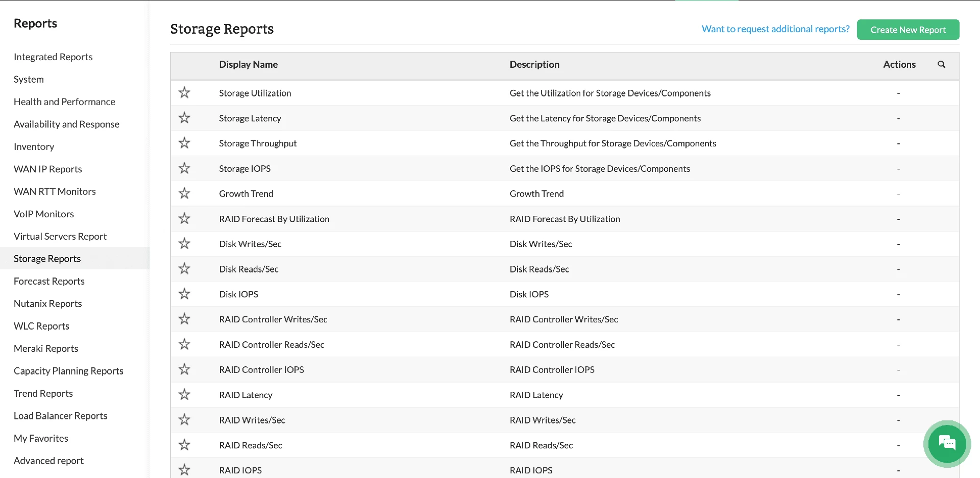
Task: Open the search in the reports table
Action: pyautogui.click(x=942, y=65)
